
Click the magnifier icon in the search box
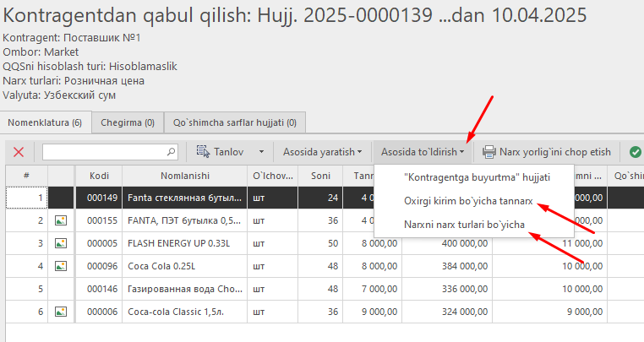[x=171, y=152]
